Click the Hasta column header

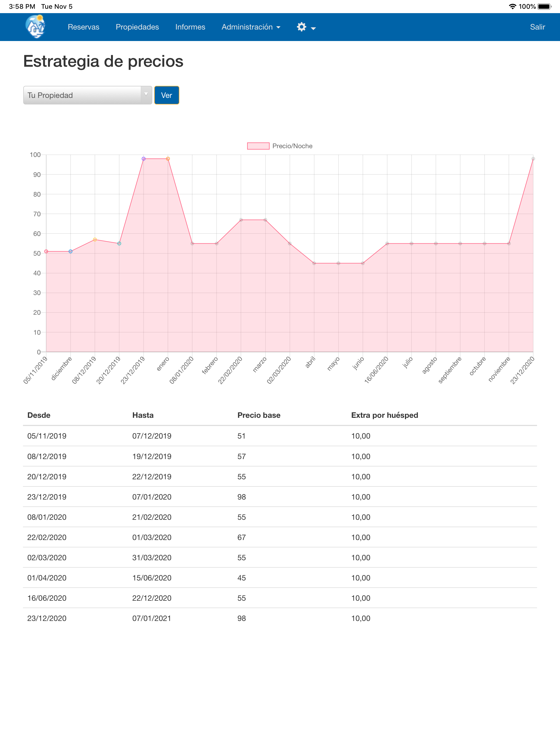coord(143,415)
